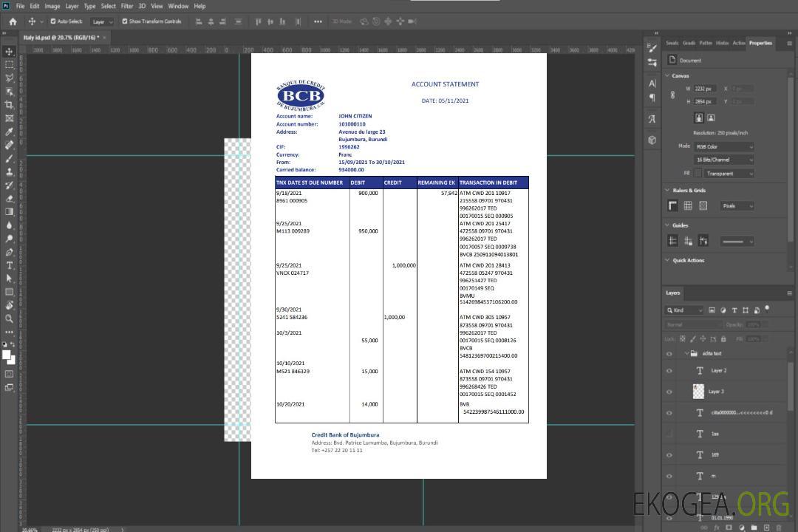
Task: Select the Healing Brush tool
Action: click(9, 145)
